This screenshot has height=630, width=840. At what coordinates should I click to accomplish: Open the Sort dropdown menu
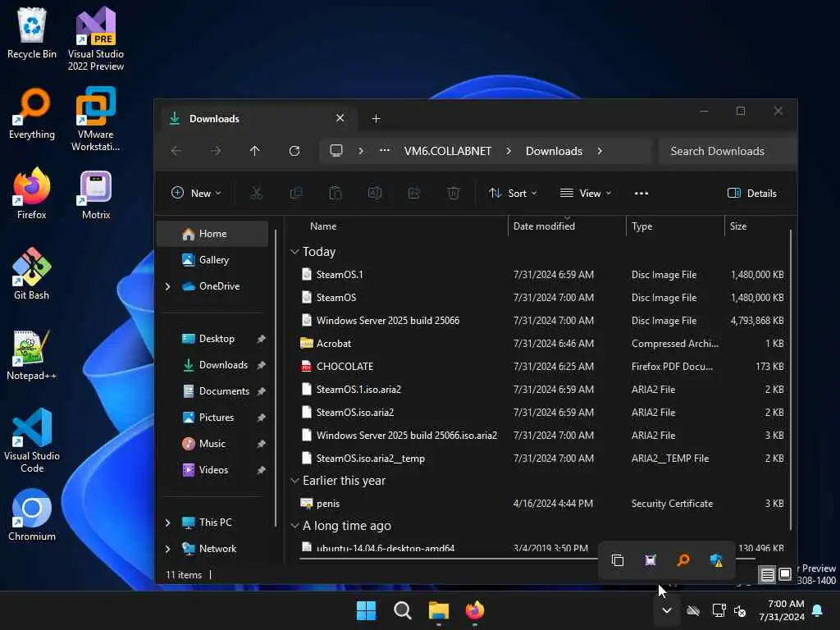(x=513, y=194)
